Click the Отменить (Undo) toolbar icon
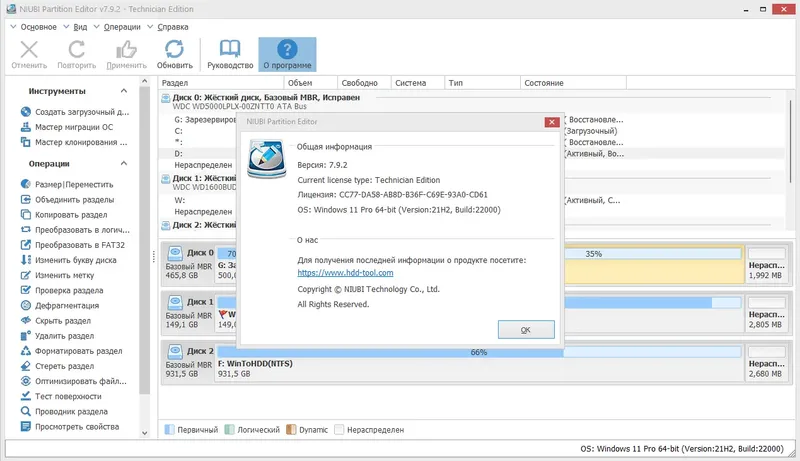Screen dimensions: 800x461 pos(29,49)
